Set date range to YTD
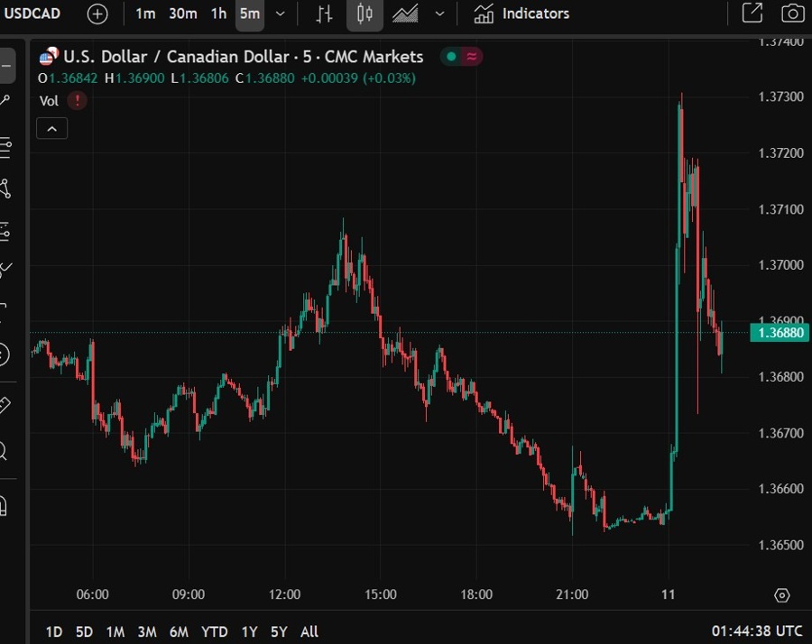Screen dimensions: 812x644 tap(215, 632)
